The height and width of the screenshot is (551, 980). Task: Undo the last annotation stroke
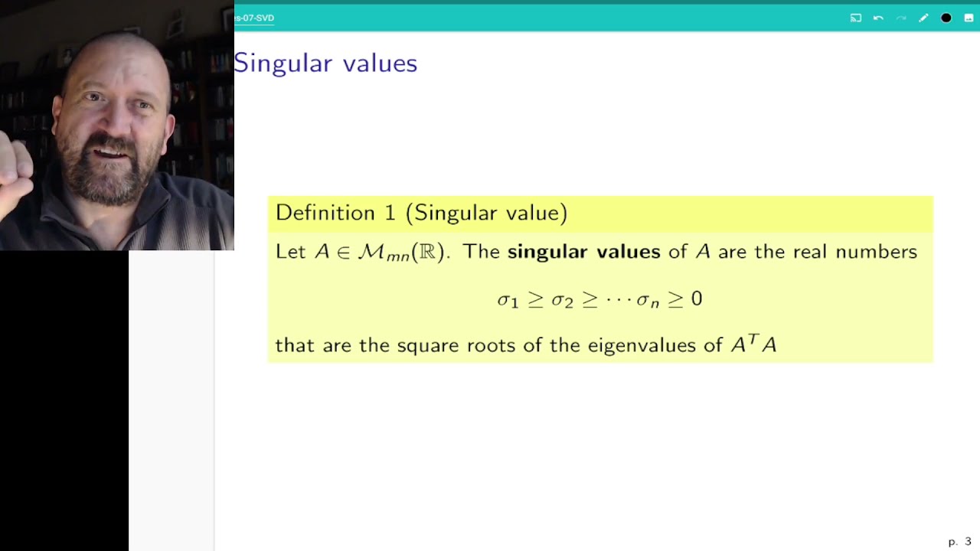tap(878, 18)
